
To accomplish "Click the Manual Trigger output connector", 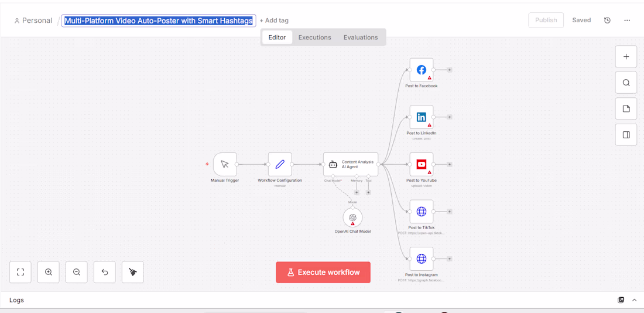I will (x=237, y=165).
